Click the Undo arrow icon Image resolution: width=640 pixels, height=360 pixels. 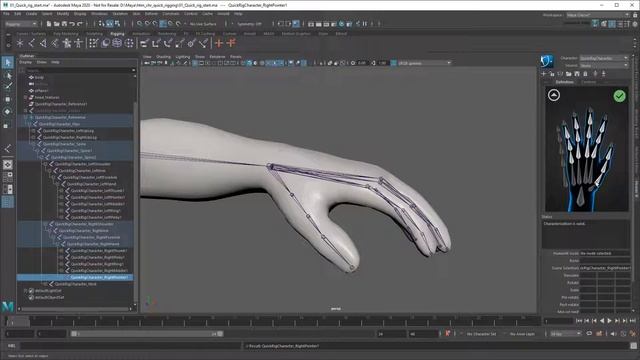72,24
